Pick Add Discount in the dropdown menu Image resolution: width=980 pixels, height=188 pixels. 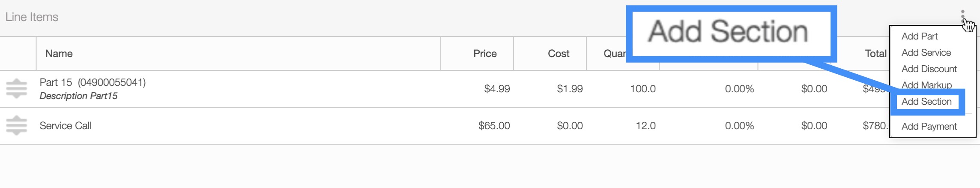click(x=929, y=69)
